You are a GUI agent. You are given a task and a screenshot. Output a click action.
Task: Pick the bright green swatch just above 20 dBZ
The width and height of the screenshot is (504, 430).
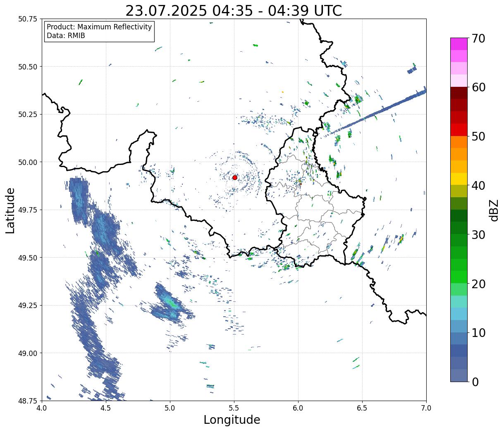pos(459,277)
